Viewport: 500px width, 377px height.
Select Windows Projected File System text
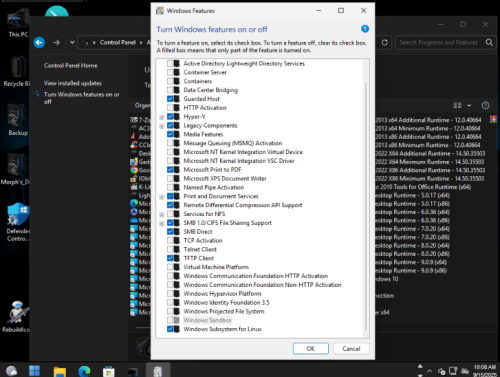(x=224, y=311)
